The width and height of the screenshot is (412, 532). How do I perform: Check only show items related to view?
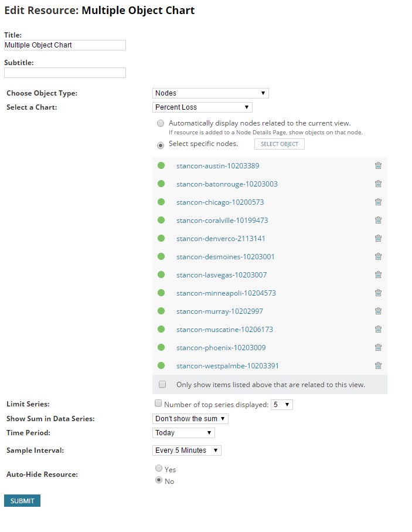click(162, 384)
